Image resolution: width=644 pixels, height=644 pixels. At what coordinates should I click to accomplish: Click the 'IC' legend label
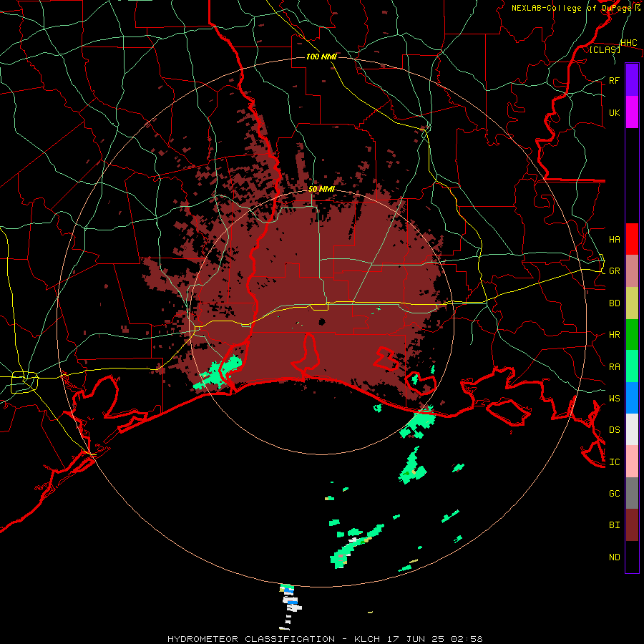[615, 462]
